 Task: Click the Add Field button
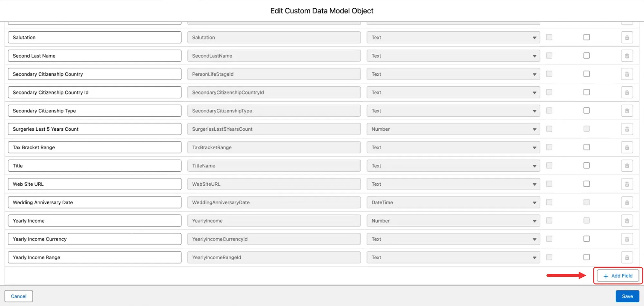click(618, 276)
